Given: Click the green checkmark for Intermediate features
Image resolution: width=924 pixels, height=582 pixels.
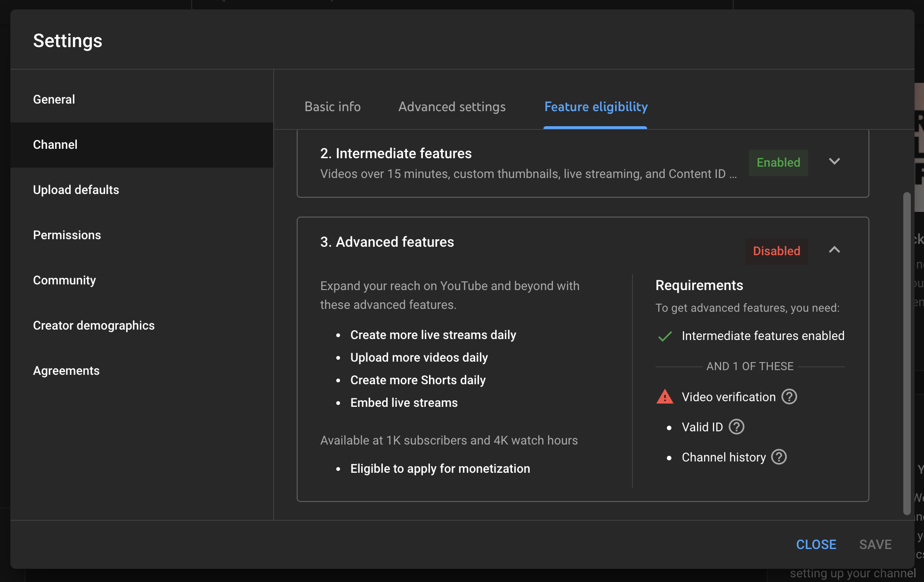Looking at the screenshot, I should [665, 336].
